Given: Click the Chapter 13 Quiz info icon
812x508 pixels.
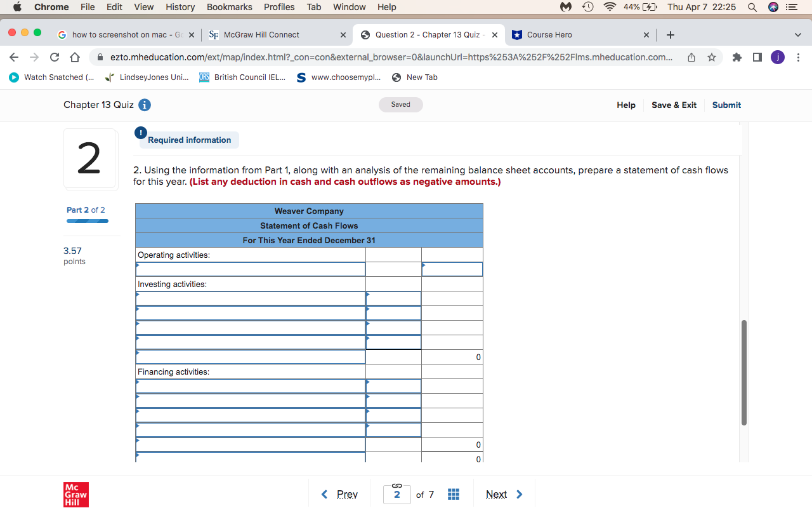Looking at the screenshot, I should point(144,105).
